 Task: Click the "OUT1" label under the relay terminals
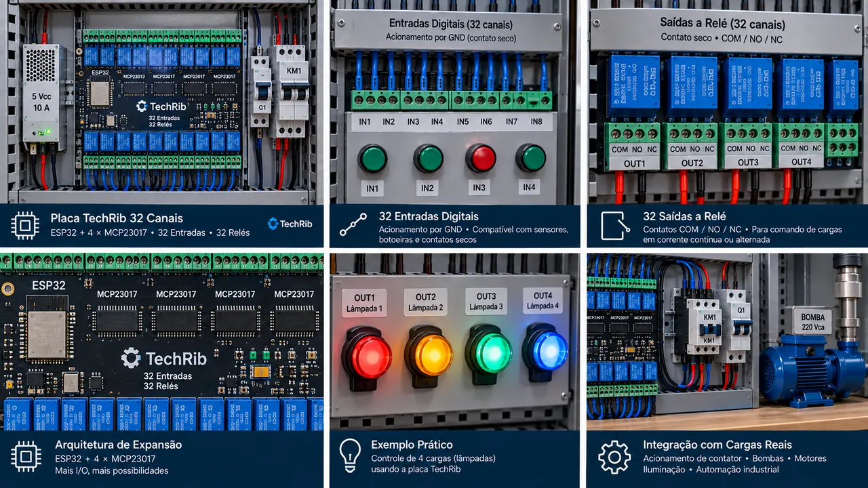pos(635,163)
